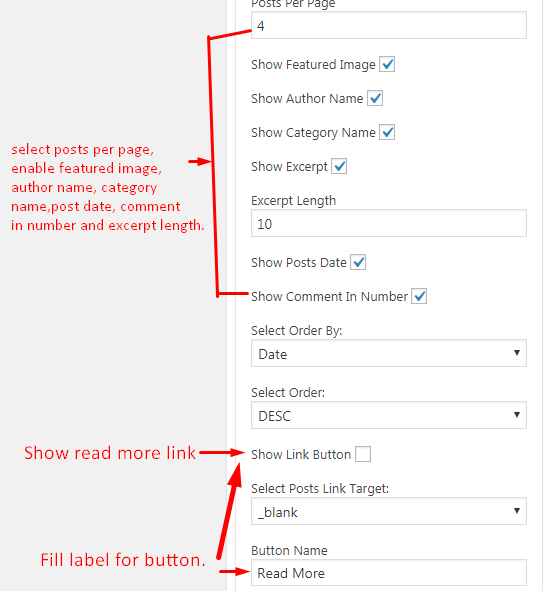This screenshot has height=591, width=547.
Task: Click the arrow on the _blank dropdown
Action: pyautogui.click(x=517, y=511)
